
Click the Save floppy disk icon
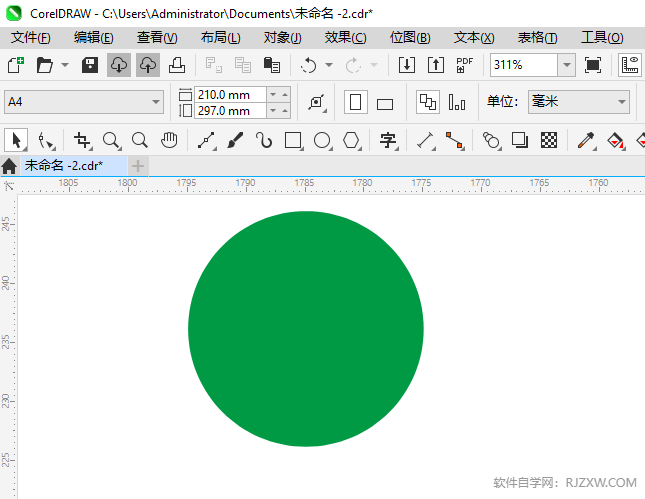[90, 65]
